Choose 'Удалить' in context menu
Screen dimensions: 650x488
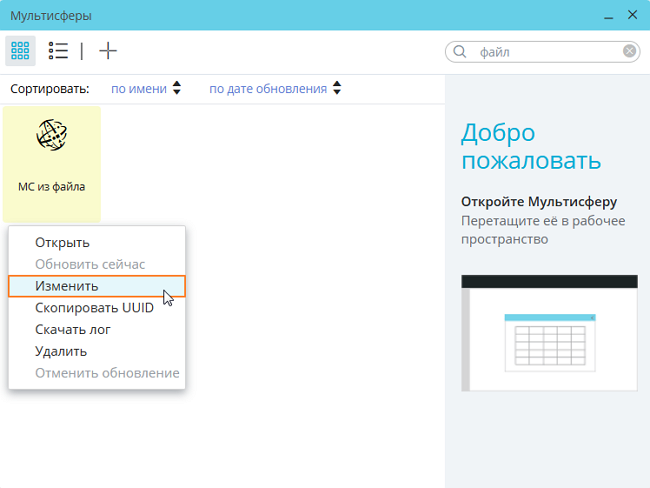tap(97, 352)
